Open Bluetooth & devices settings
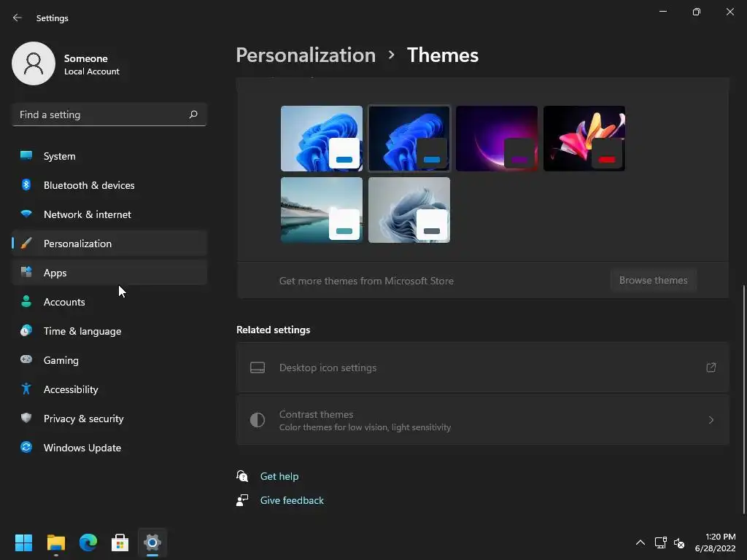The image size is (747, 560). [109, 185]
